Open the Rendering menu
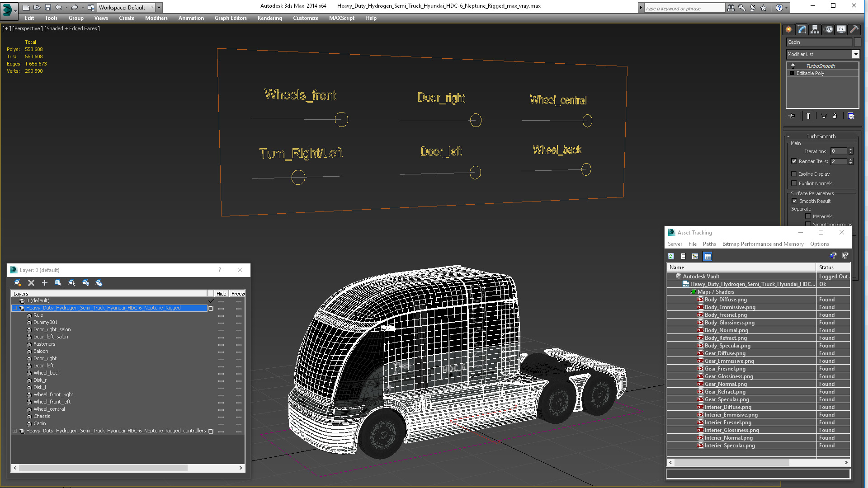 (x=269, y=18)
